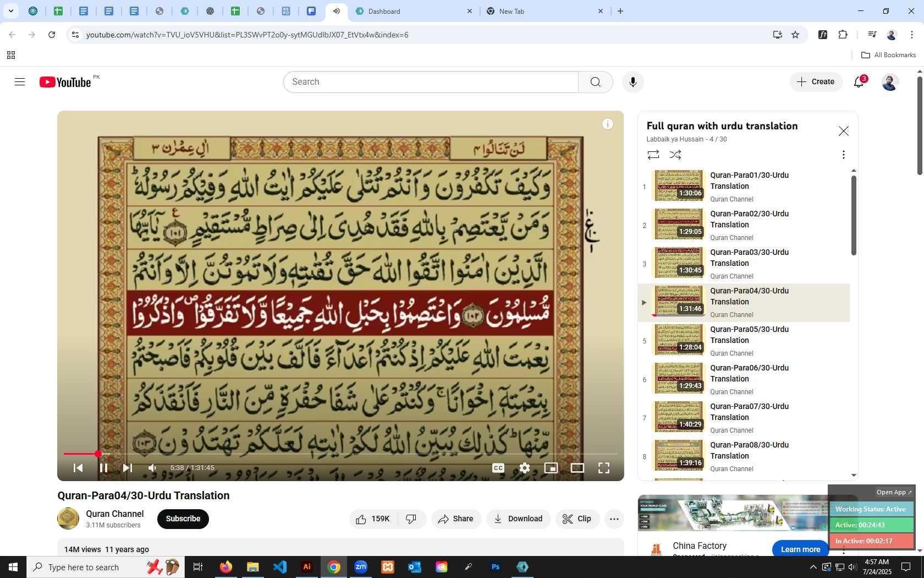Pause the playing video
The width and height of the screenshot is (924, 578).
[103, 468]
